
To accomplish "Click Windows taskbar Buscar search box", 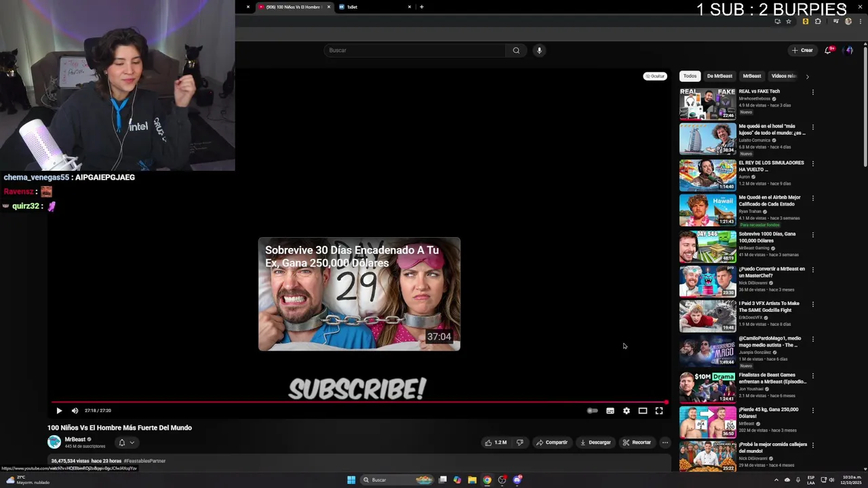I will coord(397,480).
